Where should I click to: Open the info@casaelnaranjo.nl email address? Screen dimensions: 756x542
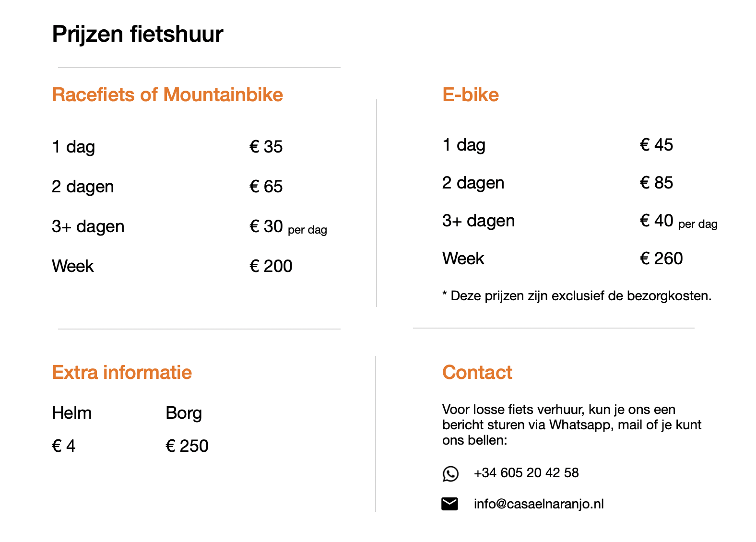point(538,504)
